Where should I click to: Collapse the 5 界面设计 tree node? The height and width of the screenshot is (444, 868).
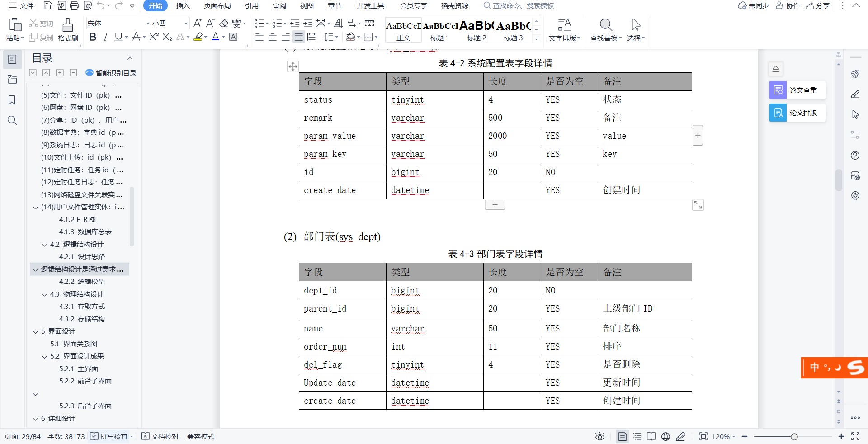click(36, 331)
